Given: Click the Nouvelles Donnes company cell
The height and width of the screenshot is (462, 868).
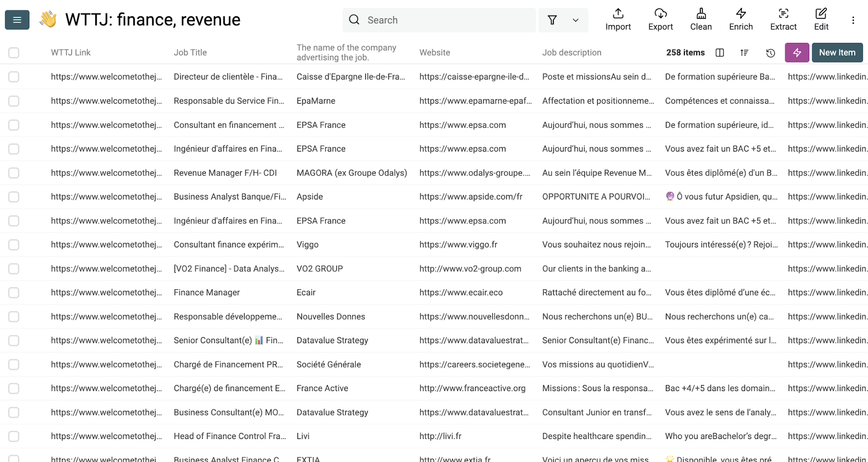Looking at the screenshot, I should coord(330,316).
